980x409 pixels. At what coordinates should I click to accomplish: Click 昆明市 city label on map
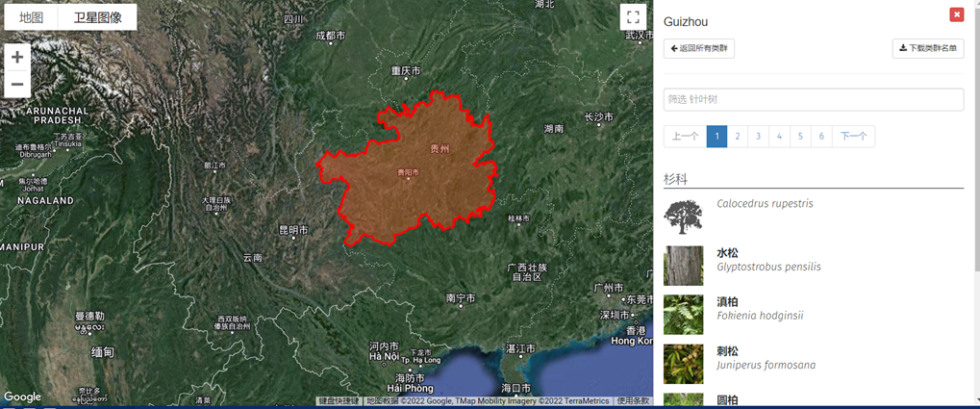tap(294, 229)
